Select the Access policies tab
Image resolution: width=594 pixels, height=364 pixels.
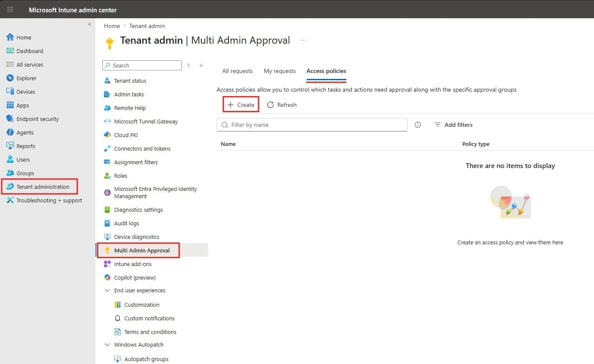(327, 71)
